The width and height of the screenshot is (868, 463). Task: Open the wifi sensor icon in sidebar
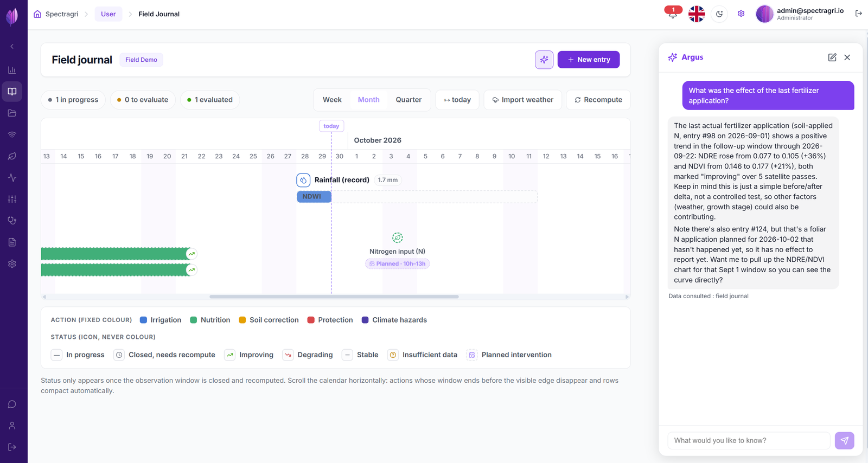tap(12, 134)
